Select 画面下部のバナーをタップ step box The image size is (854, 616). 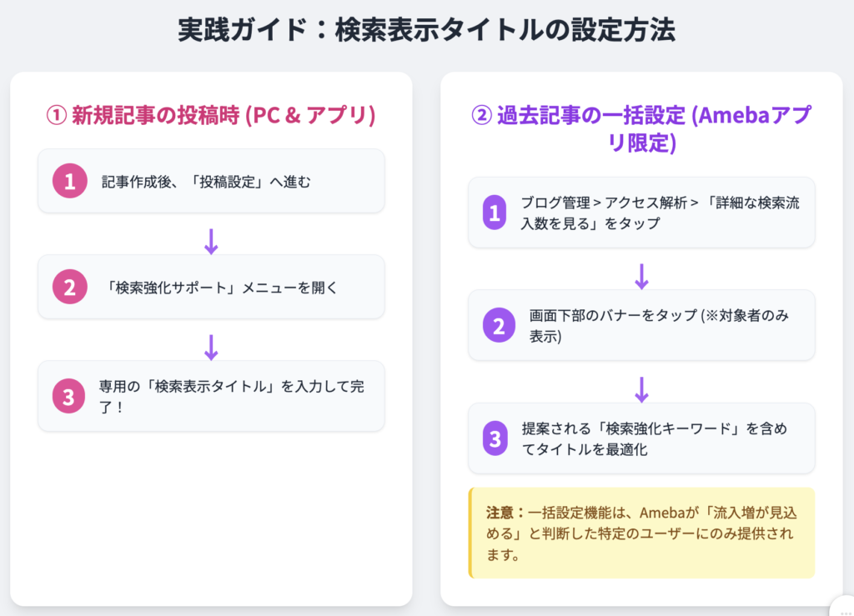coord(641,325)
